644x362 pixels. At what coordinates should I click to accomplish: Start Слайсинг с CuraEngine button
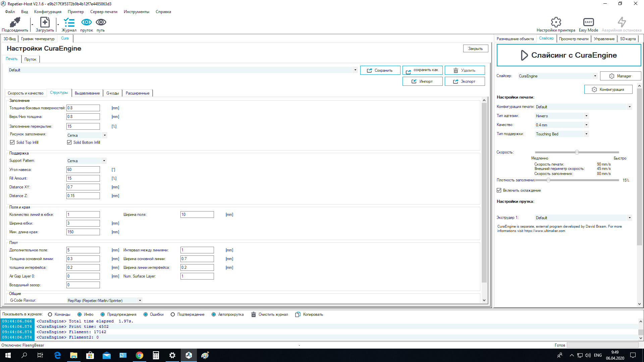(x=569, y=55)
